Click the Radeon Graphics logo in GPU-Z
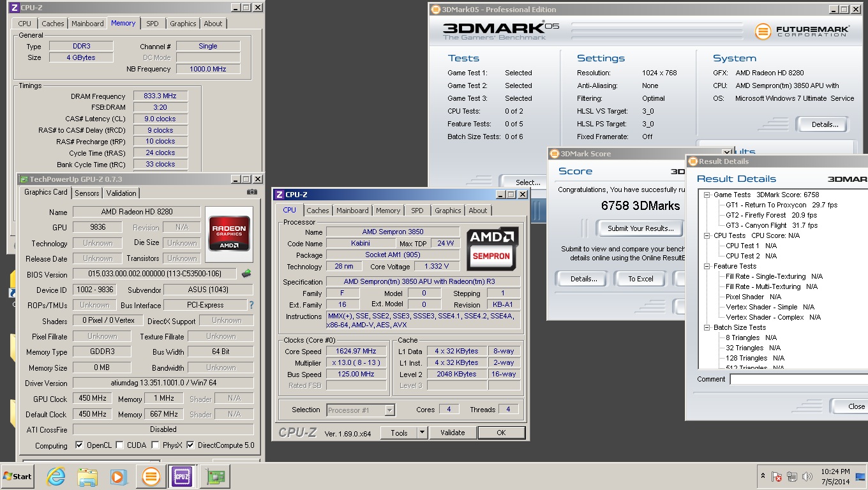The width and height of the screenshot is (868, 490). [229, 233]
